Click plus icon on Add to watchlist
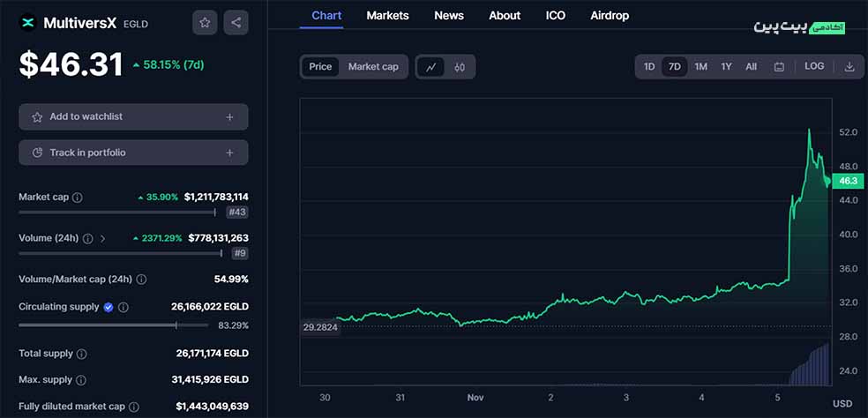Image resolution: width=868 pixels, height=418 pixels. click(x=229, y=117)
